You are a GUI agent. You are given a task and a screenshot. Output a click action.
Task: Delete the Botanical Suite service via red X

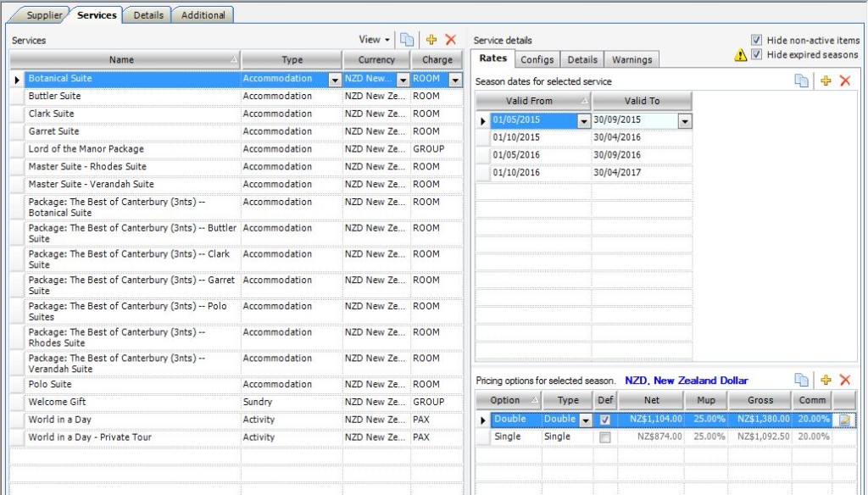coord(450,39)
